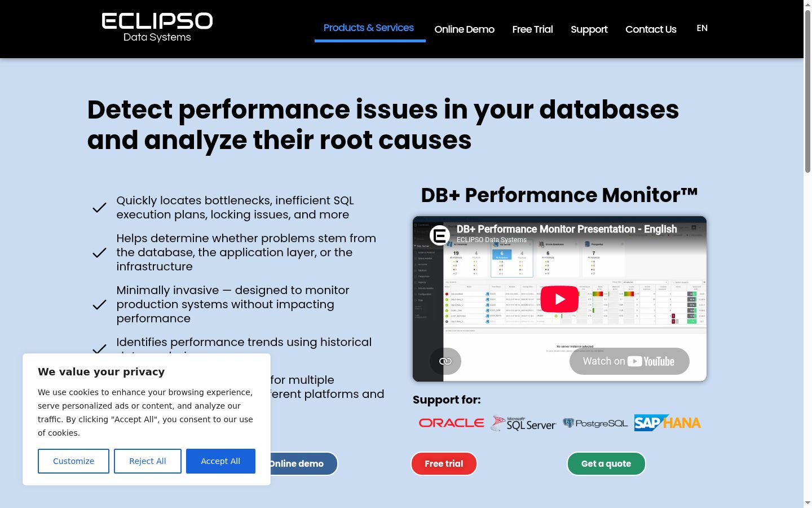
Task: Click Watch on YouTube button
Action: tap(629, 361)
